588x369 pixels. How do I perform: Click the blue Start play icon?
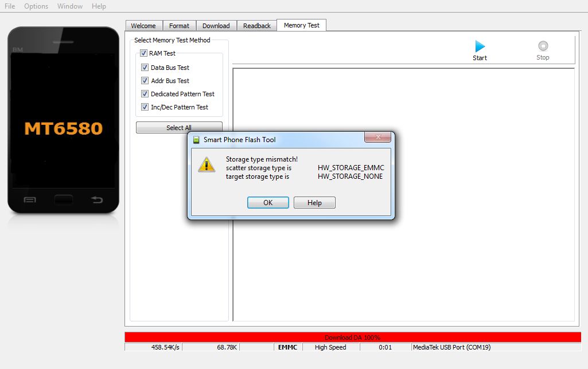tap(480, 46)
